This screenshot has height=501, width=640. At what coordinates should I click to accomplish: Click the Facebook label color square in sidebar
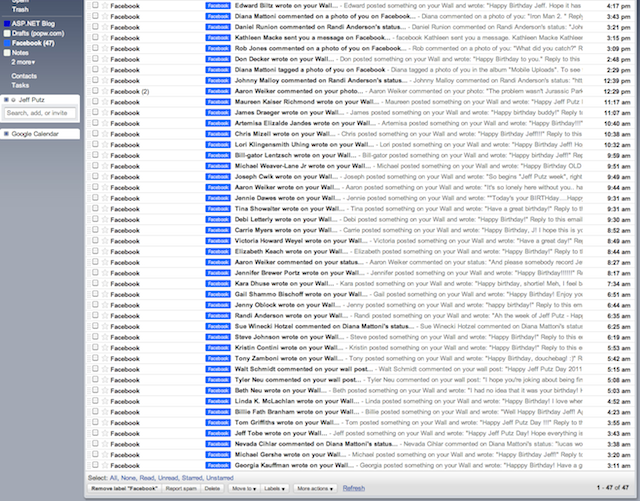(x=7, y=43)
